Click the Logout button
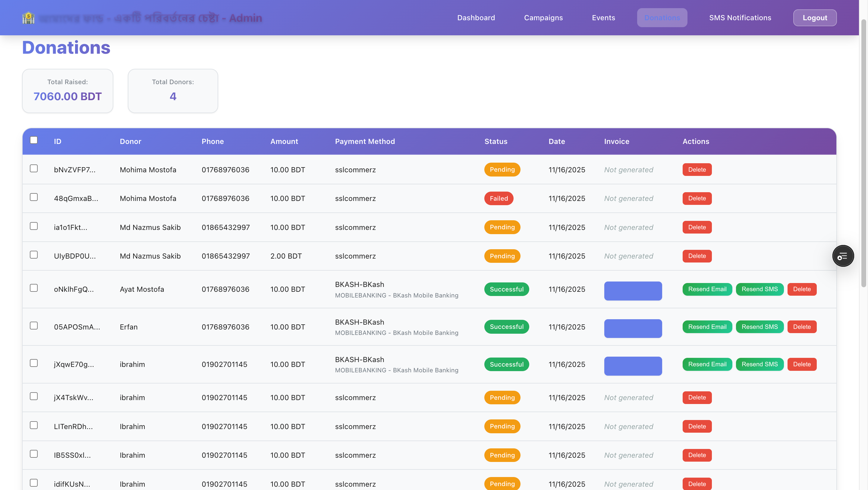 point(814,18)
